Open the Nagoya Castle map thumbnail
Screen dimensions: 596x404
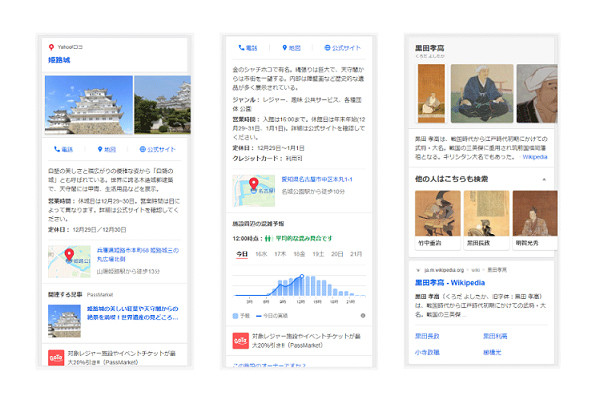[254, 191]
